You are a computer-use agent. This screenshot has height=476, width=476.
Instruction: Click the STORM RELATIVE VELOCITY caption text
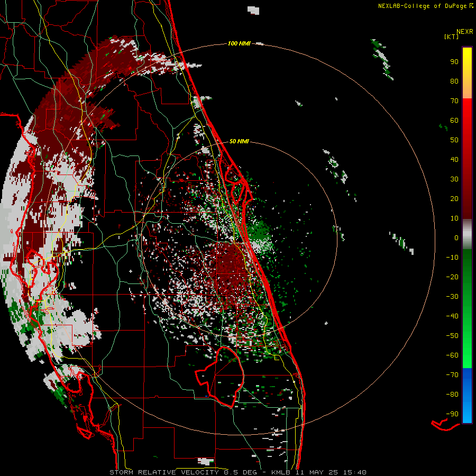click(x=164, y=472)
